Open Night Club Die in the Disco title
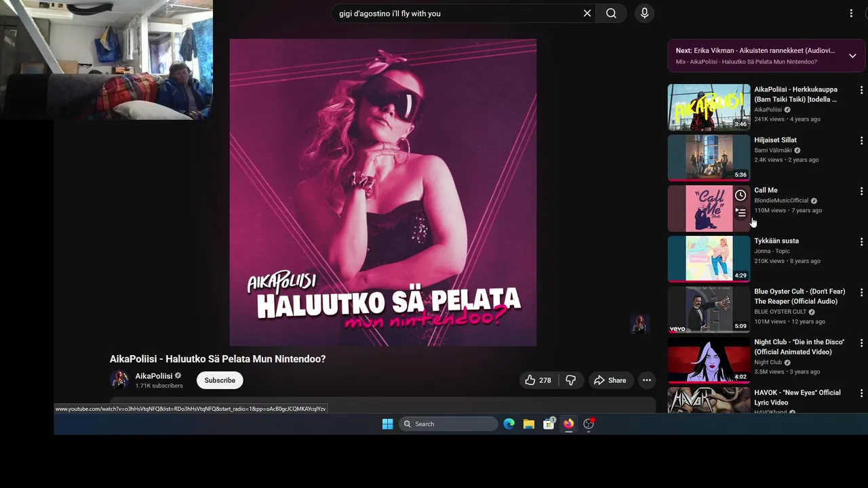 799,347
